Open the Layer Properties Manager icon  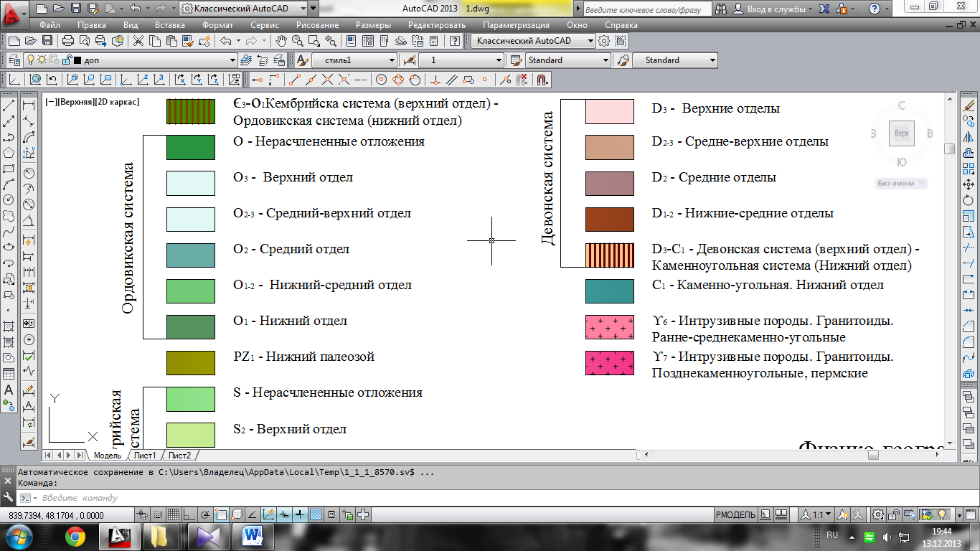14,60
